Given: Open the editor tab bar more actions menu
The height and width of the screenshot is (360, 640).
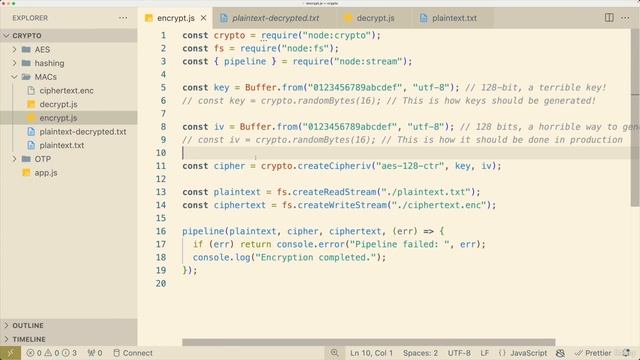Looking at the screenshot, I should pyautogui.click(x=625, y=18).
